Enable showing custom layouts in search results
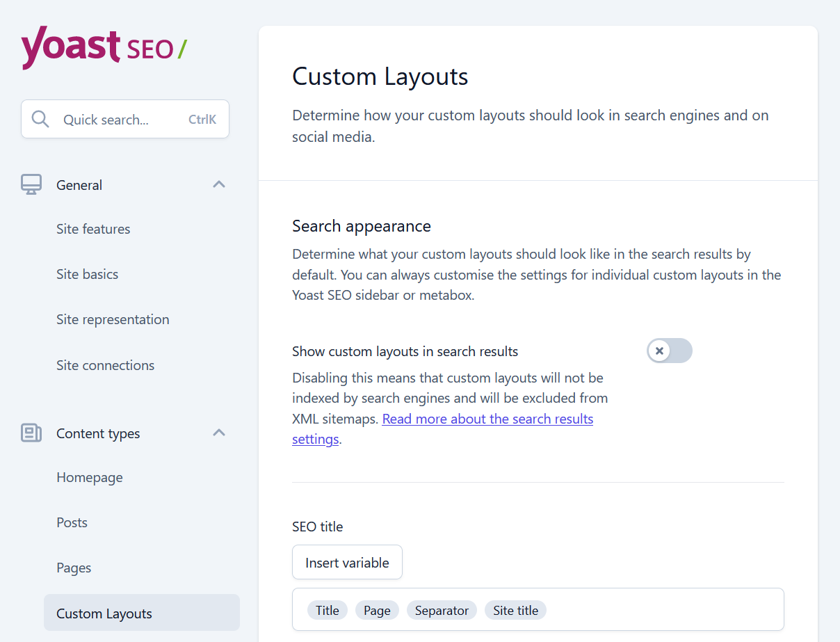Viewport: 840px width, 642px height. click(x=669, y=351)
